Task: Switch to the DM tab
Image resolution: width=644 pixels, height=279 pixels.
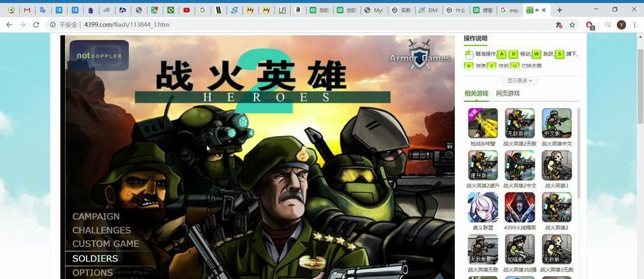Action: tap(428, 10)
